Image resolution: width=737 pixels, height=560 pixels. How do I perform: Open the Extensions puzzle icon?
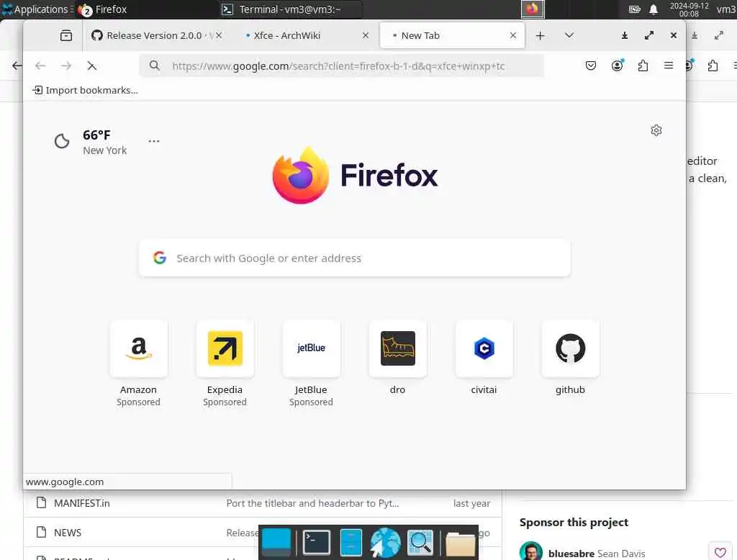coord(643,66)
